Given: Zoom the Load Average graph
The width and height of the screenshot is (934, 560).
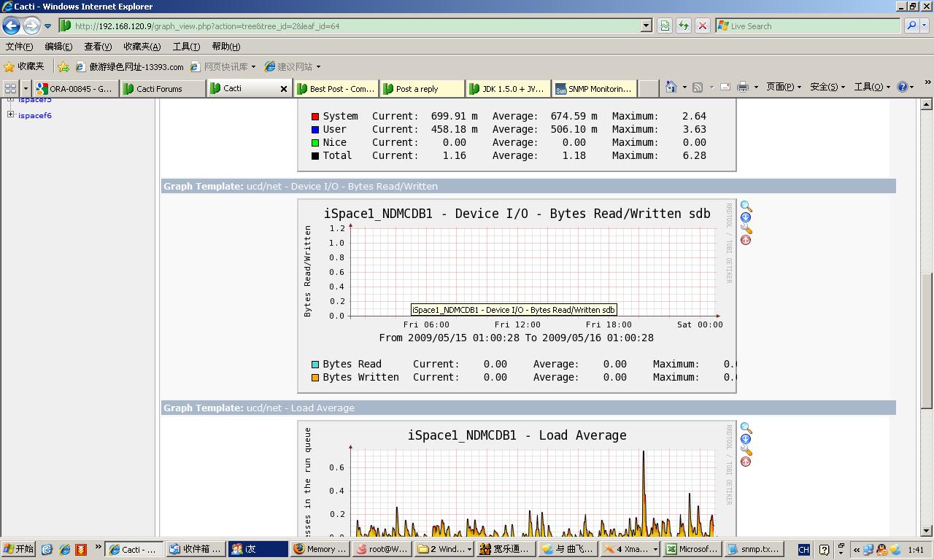Looking at the screenshot, I should point(746,428).
